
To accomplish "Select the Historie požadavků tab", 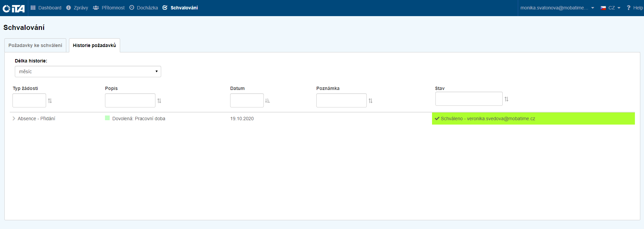I will click(94, 45).
